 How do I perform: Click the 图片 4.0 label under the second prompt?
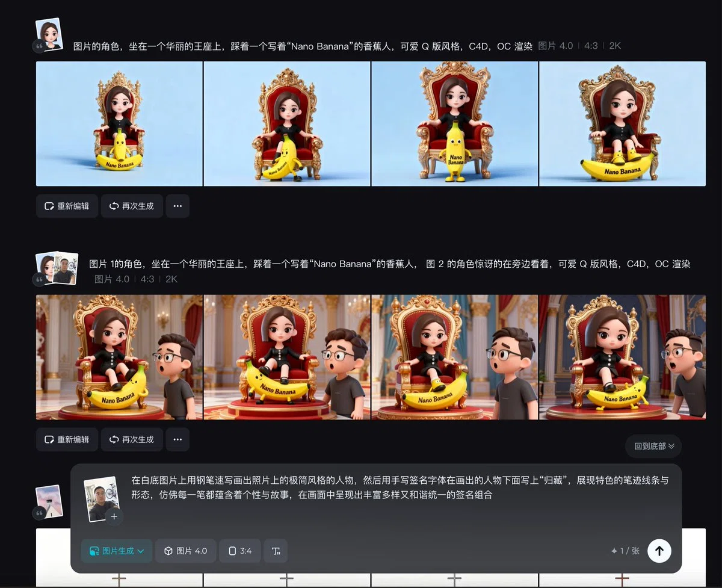click(112, 279)
